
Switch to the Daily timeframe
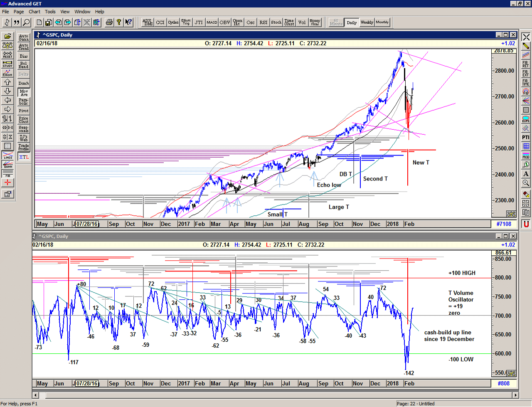click(352, 22)
